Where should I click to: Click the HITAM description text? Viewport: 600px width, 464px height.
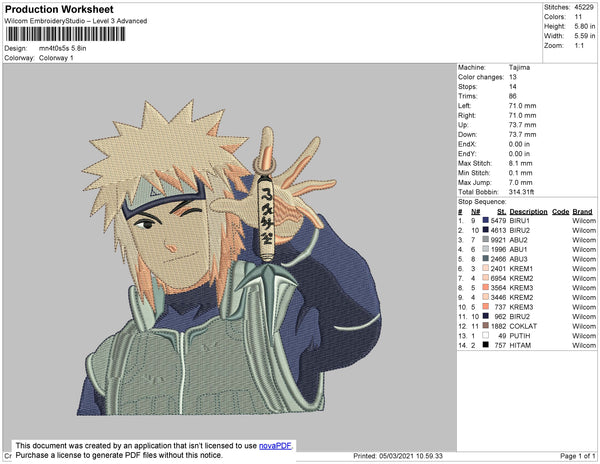[520, 345]
